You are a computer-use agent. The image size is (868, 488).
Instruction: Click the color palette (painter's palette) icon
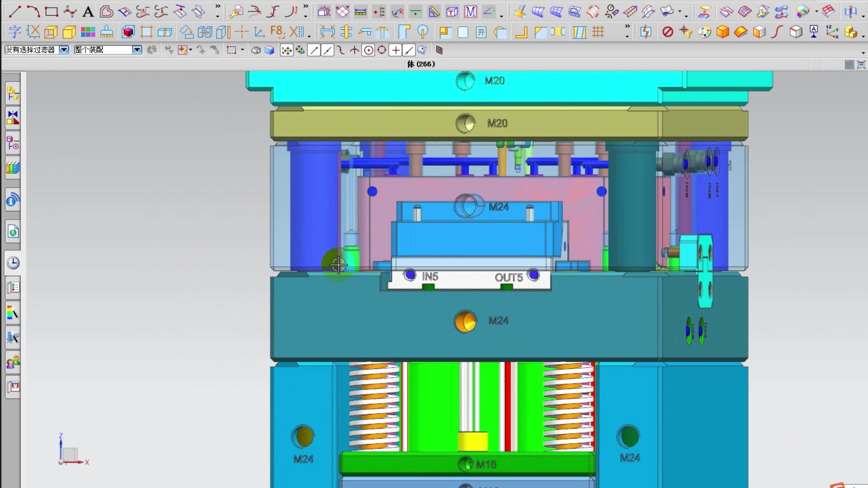(x=704, y=32)
